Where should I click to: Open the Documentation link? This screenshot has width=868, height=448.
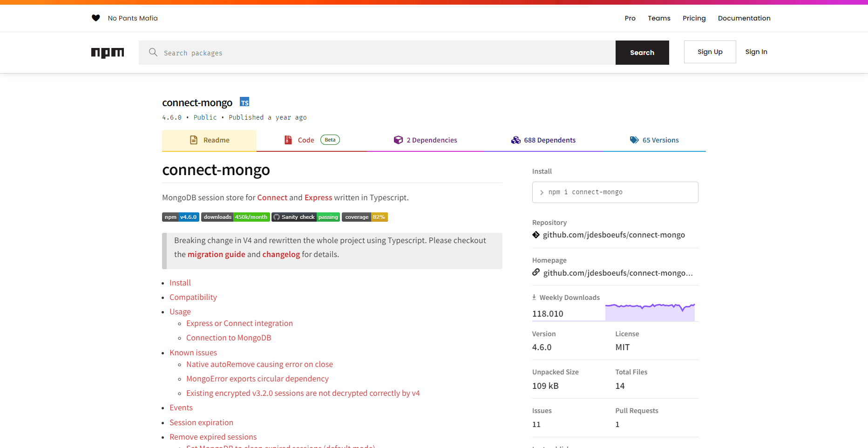point(744,18)
